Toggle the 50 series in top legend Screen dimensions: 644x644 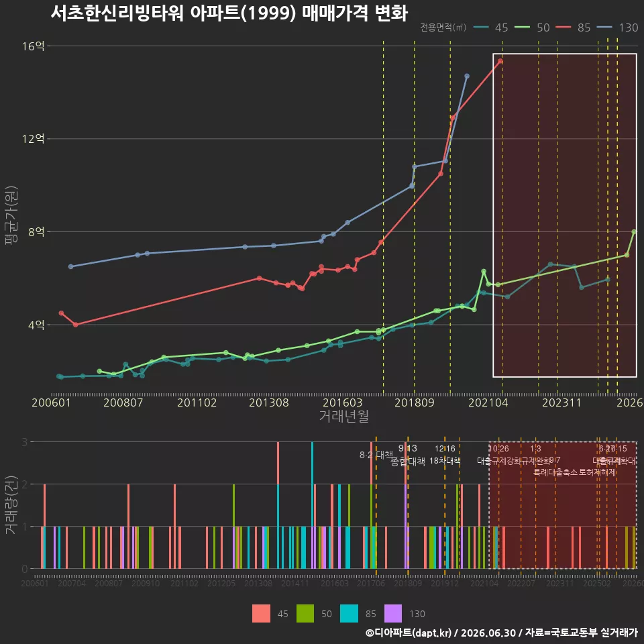point(532,28)
